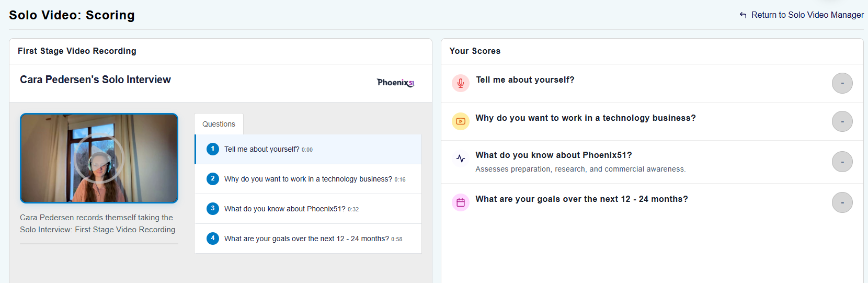
Task: Set score circle for 'What do you know about Phoenix51?'
Action: 842,162
